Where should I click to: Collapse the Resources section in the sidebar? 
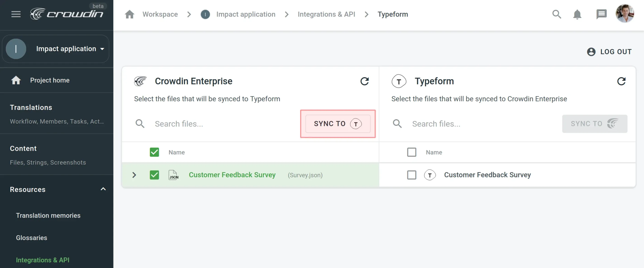pos(103,189)
